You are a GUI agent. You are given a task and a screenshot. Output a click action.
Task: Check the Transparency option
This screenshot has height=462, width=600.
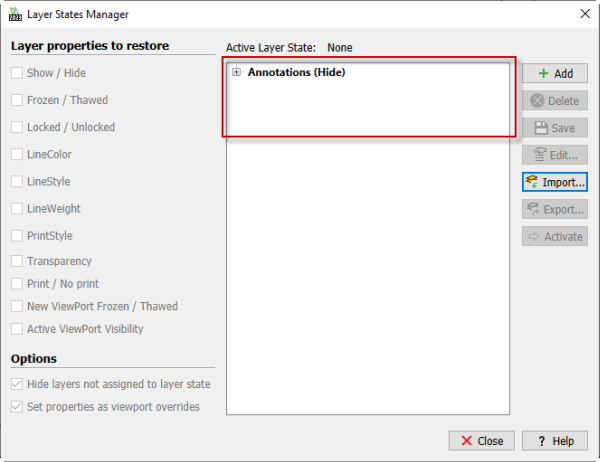point(17,261)
